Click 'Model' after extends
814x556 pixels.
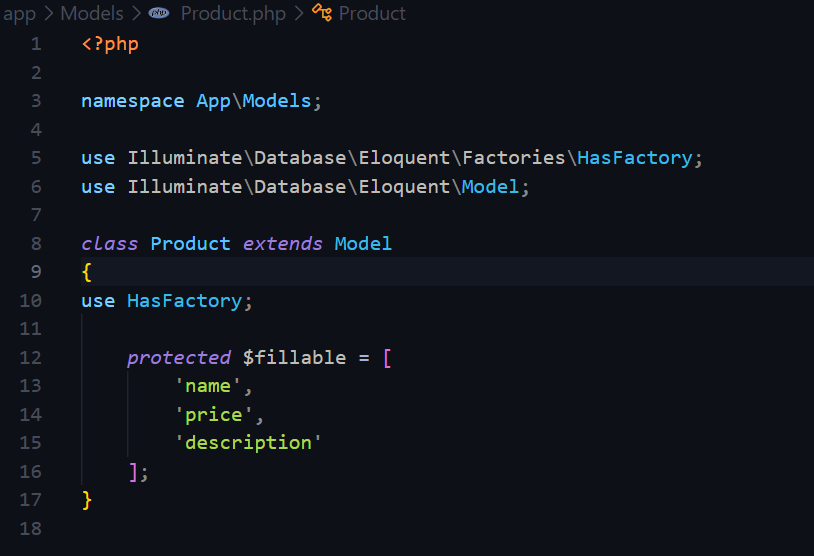coord(363,244)
